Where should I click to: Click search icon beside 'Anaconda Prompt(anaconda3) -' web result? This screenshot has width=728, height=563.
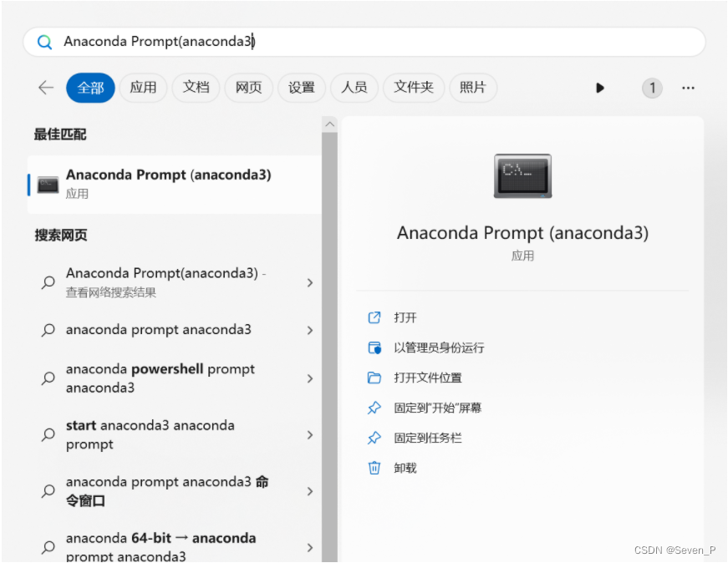click(48, 282)
